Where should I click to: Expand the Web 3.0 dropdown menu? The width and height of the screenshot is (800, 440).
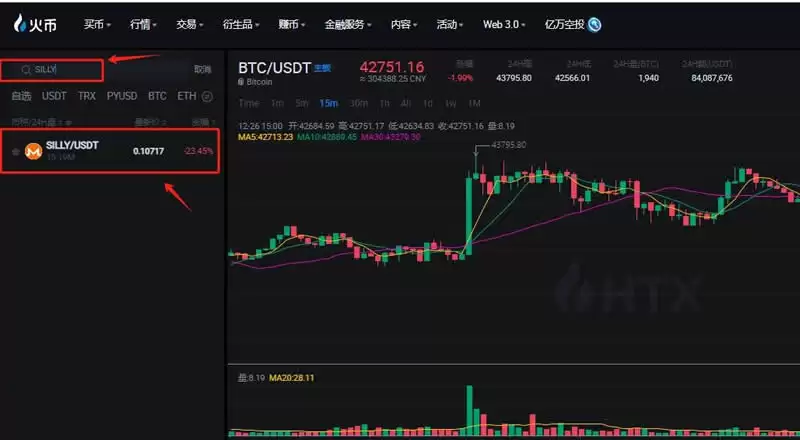tap(504, 25)
